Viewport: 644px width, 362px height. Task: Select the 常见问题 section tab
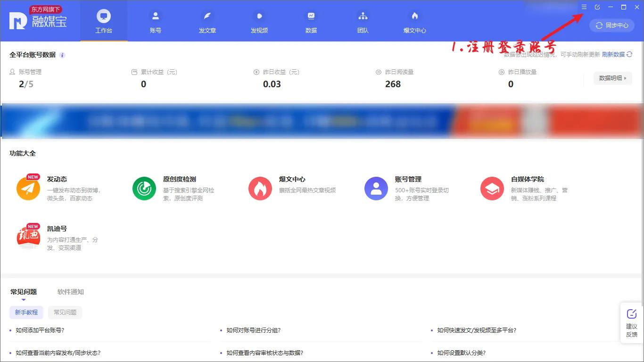click(x=24, y=292)
